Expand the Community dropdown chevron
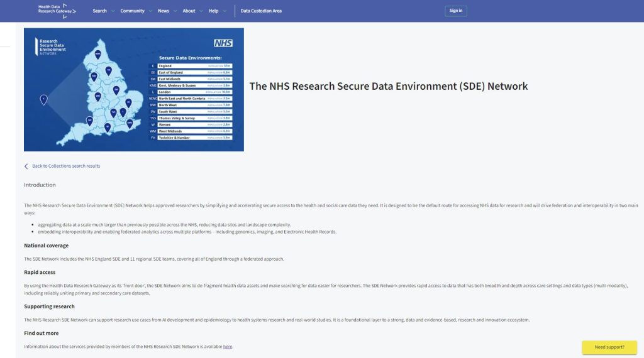The height and width of the screenshot is (358, 644). pos(150,11)
